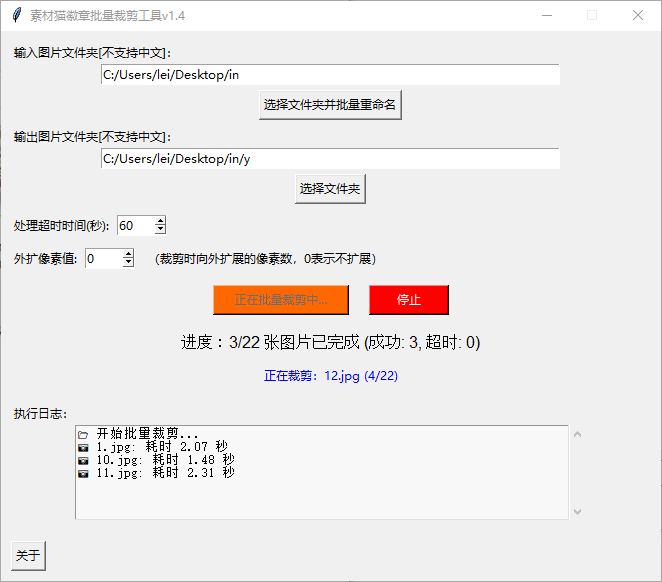
Task: Click the timeout seconds field showing 60
Action: coord(136,225)
